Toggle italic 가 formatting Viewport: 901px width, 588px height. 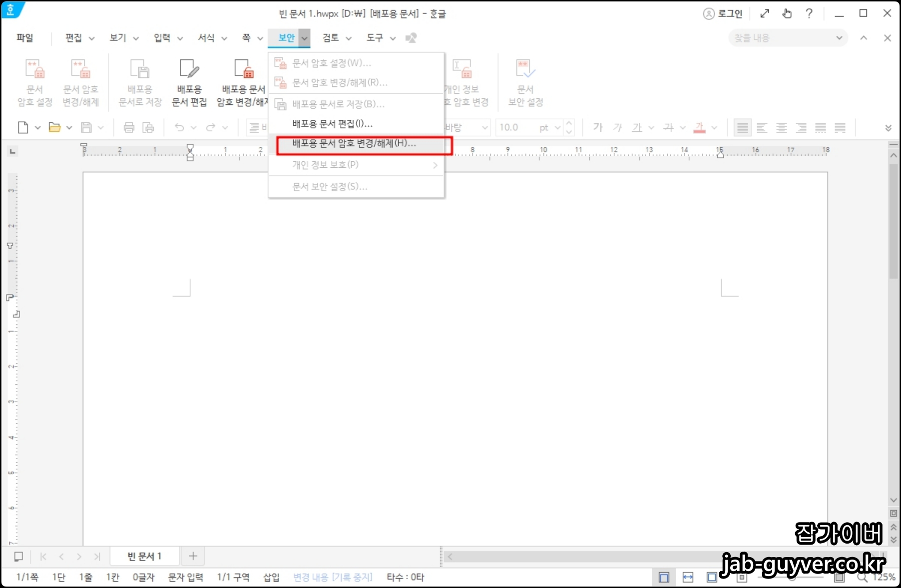click(618, 128)
